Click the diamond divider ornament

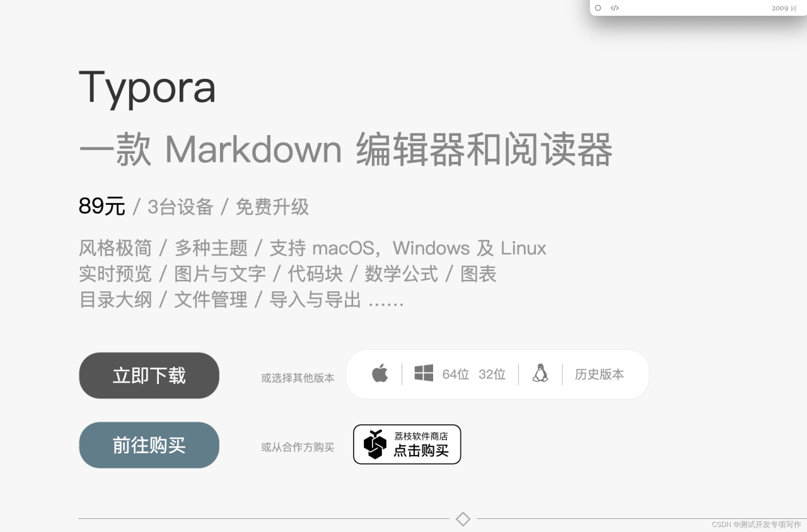click(x=463, y=519)
